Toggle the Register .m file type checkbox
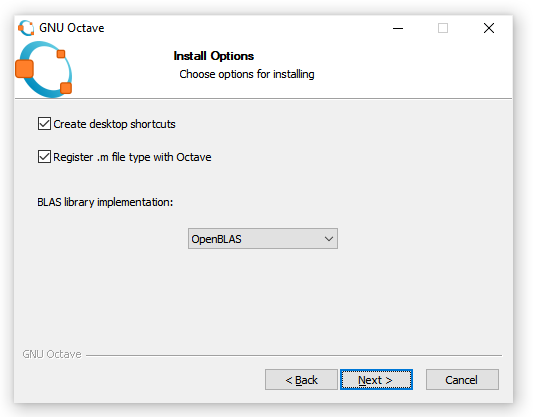 tap(44, 157)
